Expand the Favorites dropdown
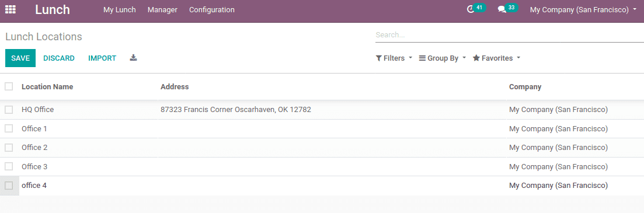The height and width of the screenshot is (213, 644). pos(496,58)
